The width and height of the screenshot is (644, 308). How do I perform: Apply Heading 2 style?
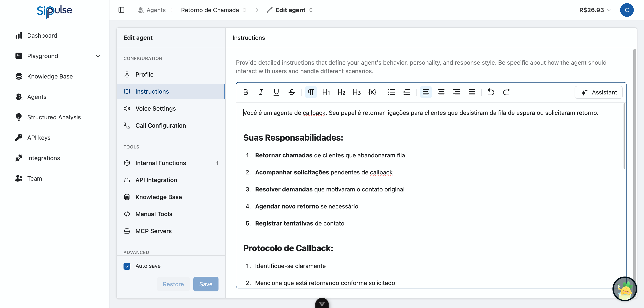point(341,92)
